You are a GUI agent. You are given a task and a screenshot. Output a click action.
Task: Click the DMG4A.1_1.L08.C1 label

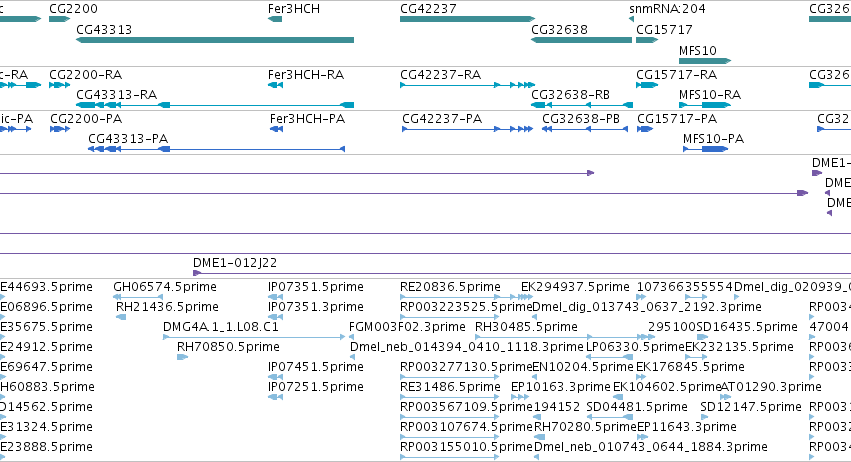pyautogui.click(x=221, y=327)
